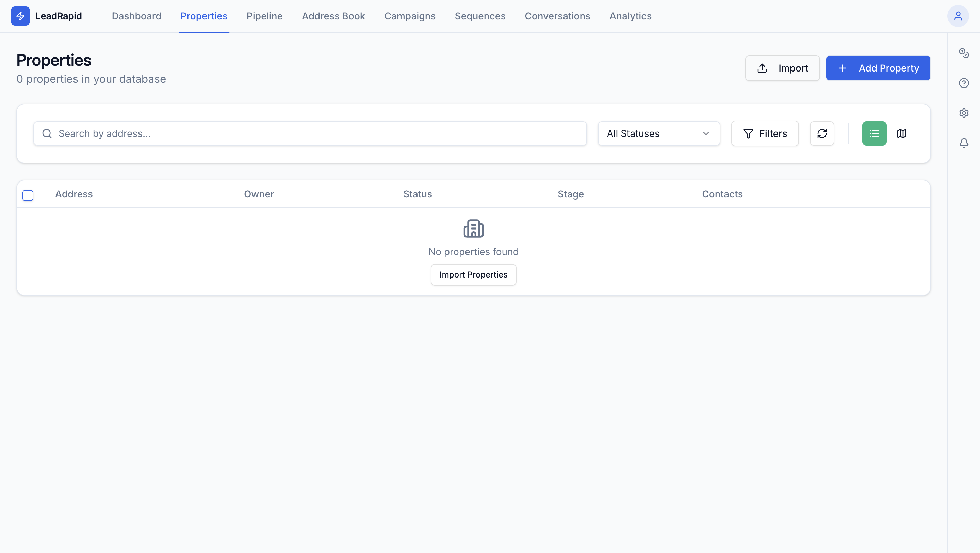Switch to the Campaigns tab
The image size is (980, 553).
coord(410,16)
